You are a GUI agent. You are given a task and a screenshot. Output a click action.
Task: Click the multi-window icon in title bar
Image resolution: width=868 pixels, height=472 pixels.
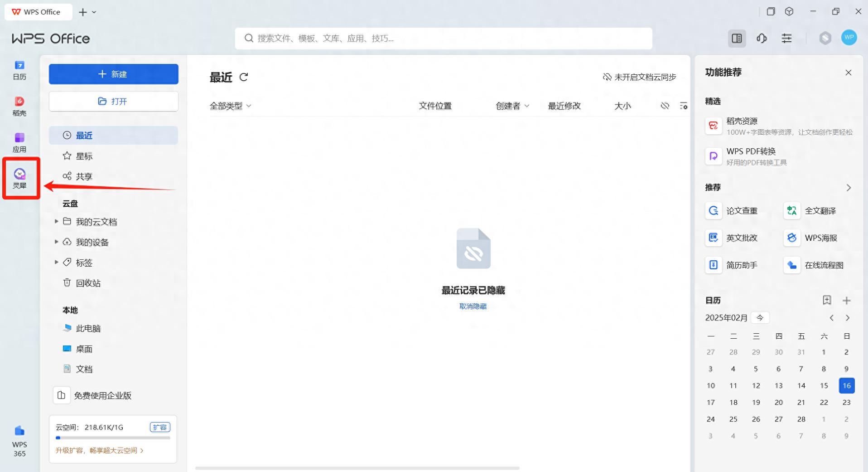(x=771, y=12)
